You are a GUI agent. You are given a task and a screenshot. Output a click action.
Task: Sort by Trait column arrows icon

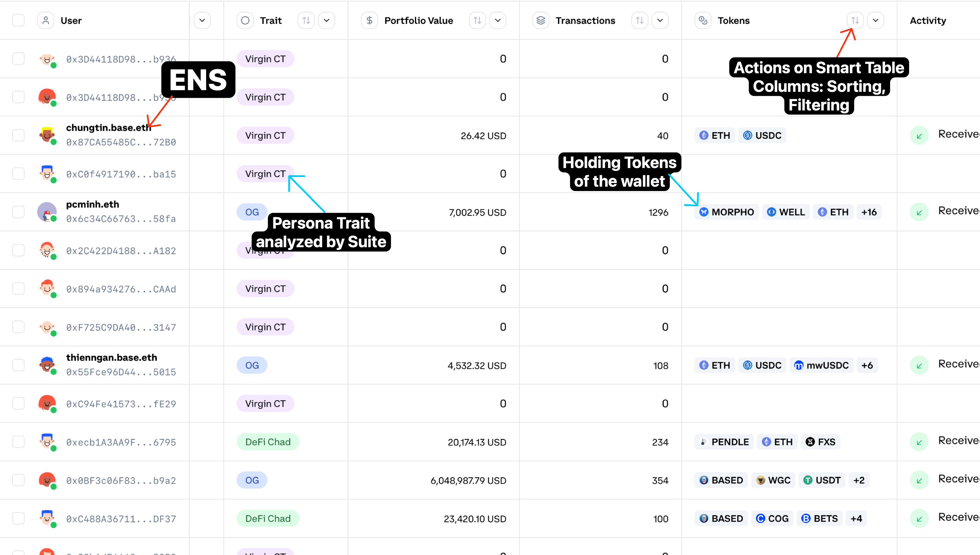[x=306, y=21]
